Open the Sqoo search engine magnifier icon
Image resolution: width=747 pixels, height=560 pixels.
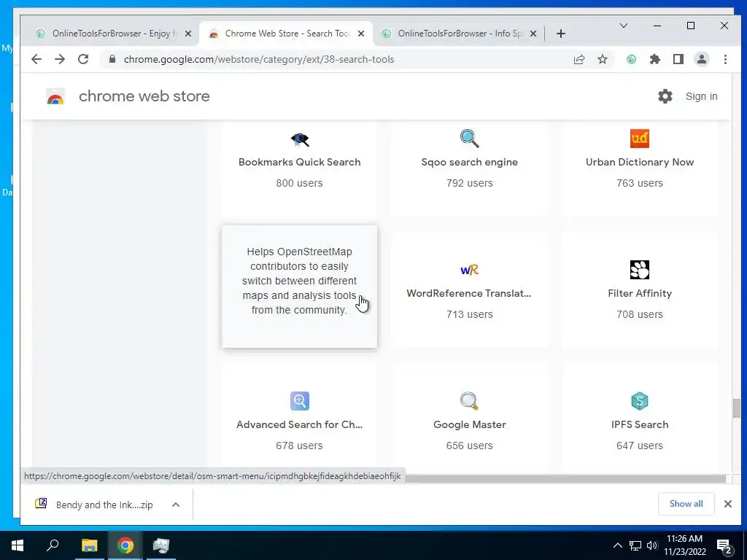click(x=469, y=139)
